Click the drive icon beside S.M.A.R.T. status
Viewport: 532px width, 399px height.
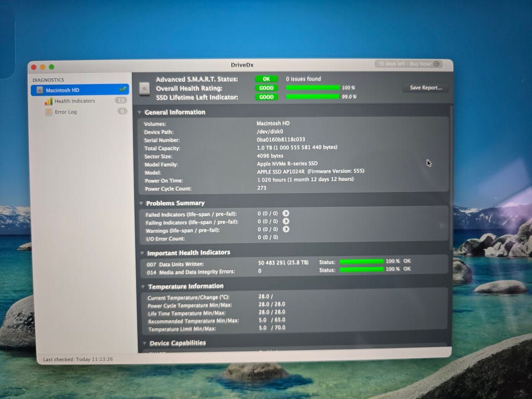click(x=145, y=89)
